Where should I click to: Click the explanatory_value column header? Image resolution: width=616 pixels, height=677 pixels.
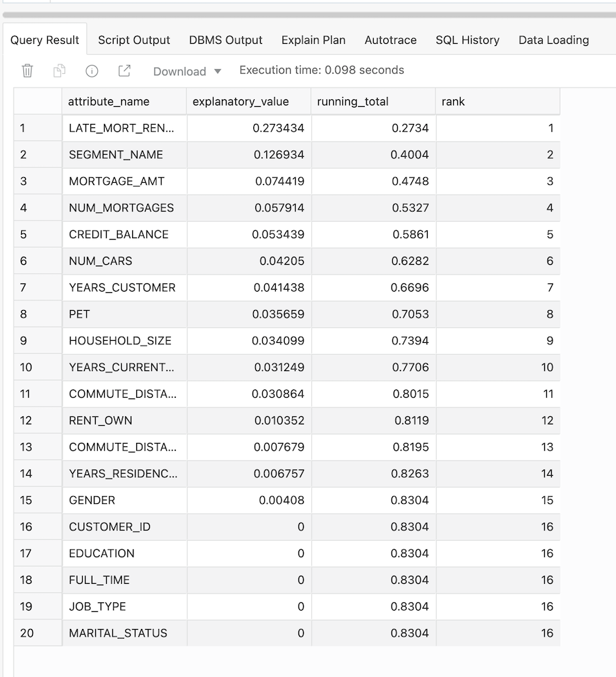point(241,101)
